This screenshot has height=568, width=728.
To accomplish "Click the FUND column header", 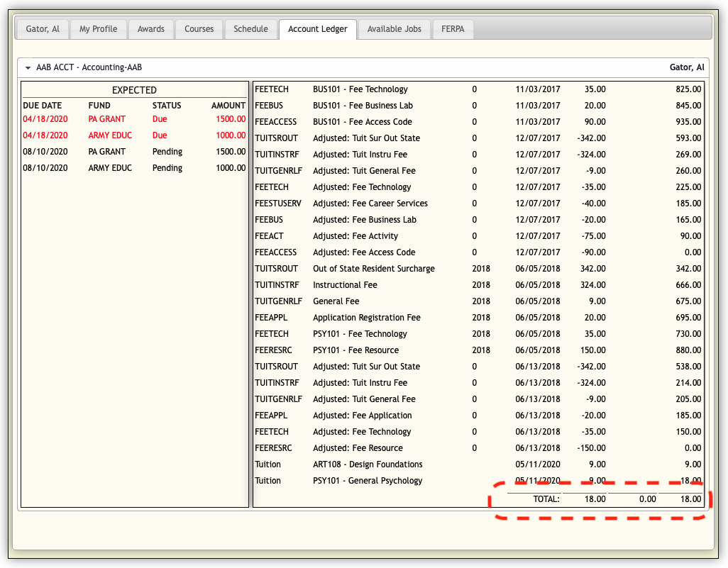I will point(99,106).
